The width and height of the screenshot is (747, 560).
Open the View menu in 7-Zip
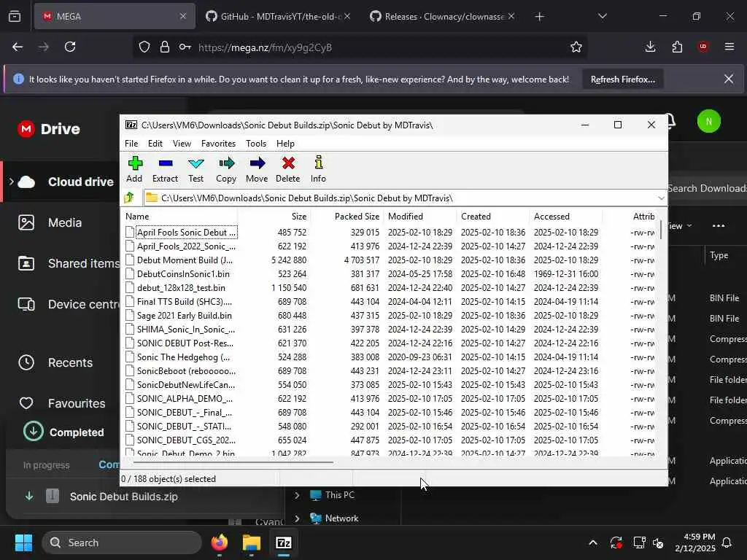tap(182, 144)
